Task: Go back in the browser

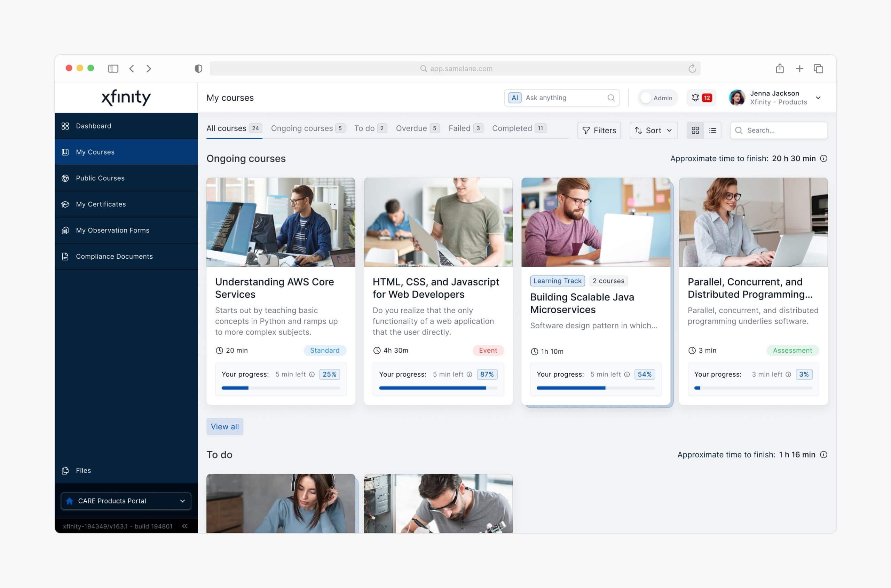Action: pyautogui.click(x=132, y=69)
